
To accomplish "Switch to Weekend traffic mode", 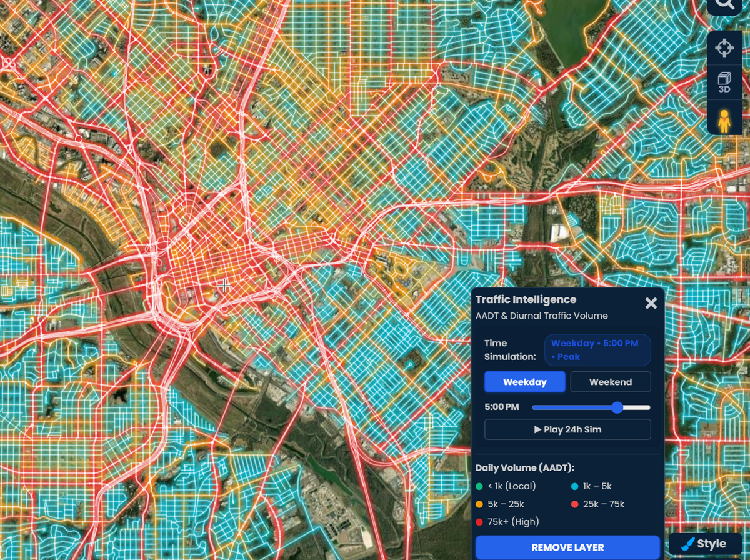I will coord(611,382).
